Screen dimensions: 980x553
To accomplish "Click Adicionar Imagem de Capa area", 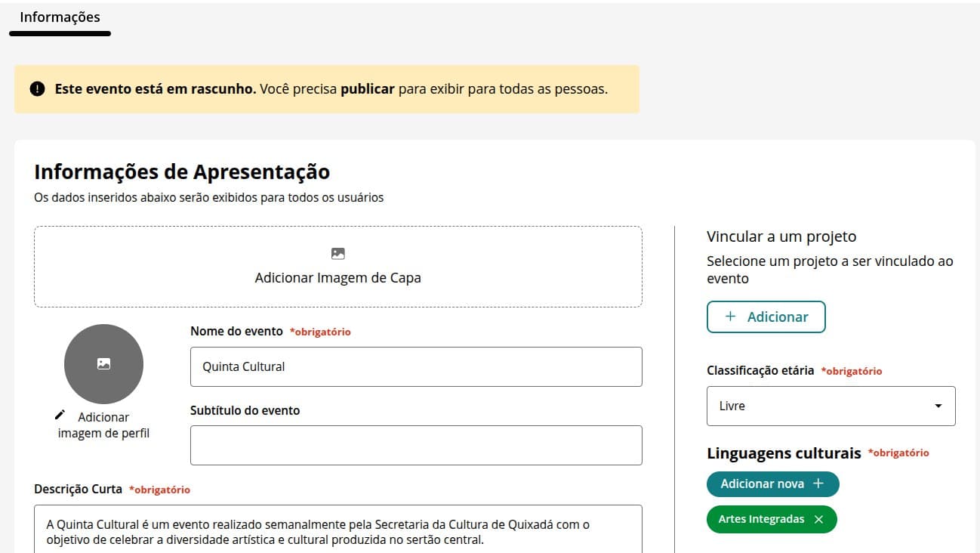I will click(338, 267).
